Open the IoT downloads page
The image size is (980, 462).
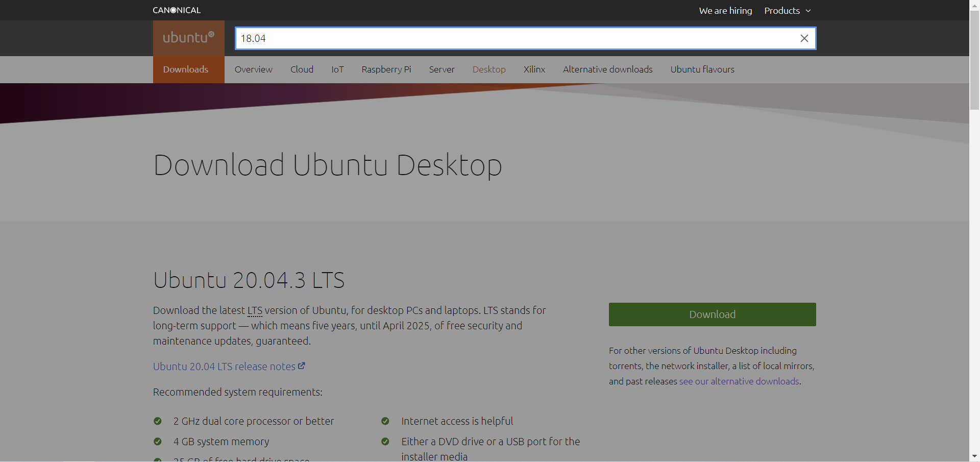(337, 69)
